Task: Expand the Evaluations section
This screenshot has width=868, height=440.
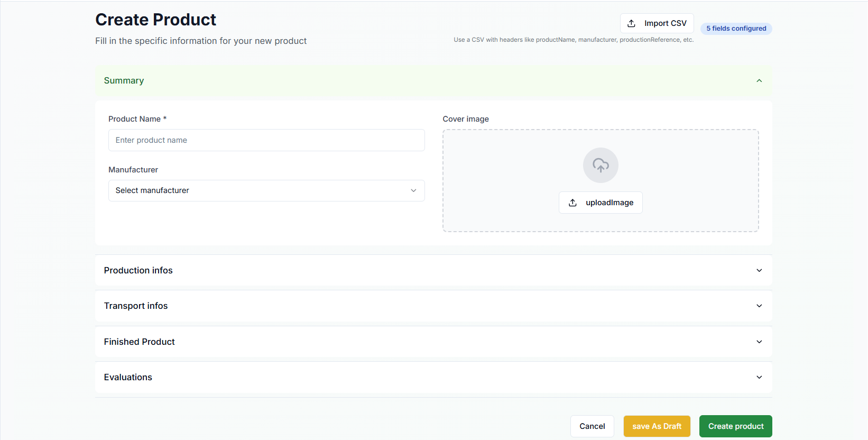Action: point(433,377)
